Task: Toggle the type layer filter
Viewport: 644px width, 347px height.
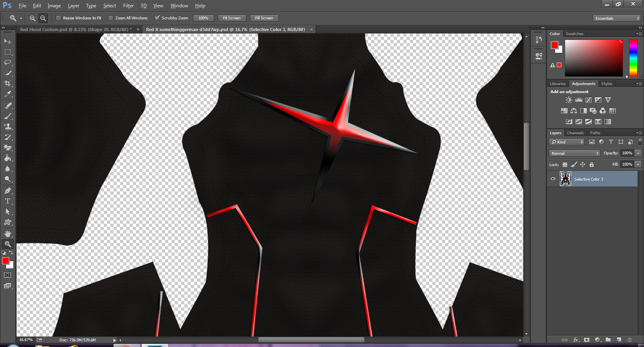Action: pos(611,142)
